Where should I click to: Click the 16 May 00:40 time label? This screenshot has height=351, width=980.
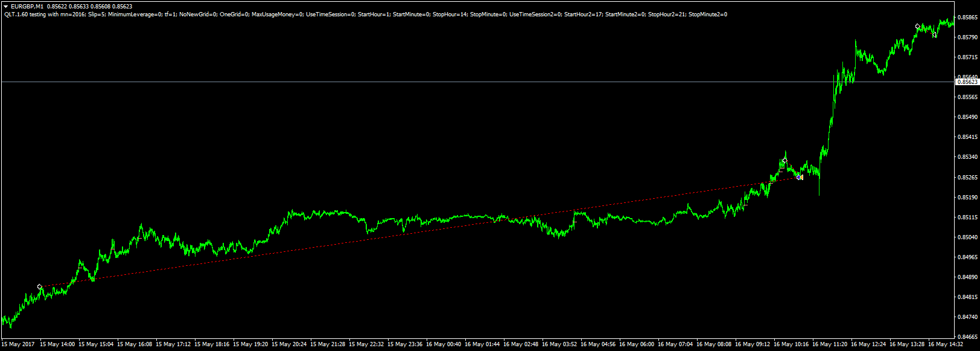pos(444,344)
